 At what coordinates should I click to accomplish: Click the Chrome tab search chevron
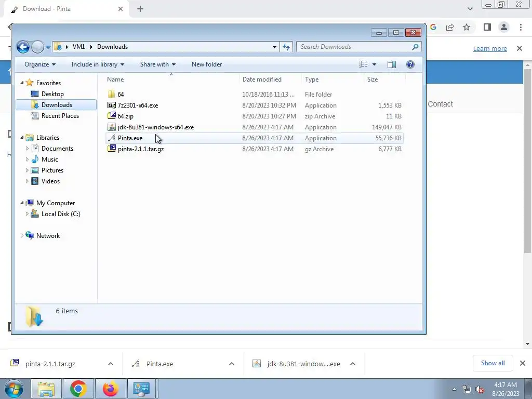[x=470, y=9]
